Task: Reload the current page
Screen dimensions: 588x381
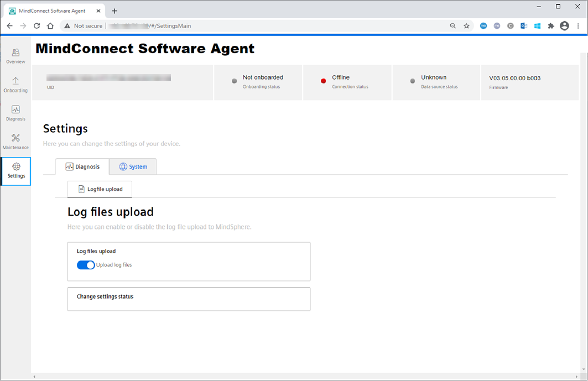Action: pyautogui.click(x=37, y=26)
